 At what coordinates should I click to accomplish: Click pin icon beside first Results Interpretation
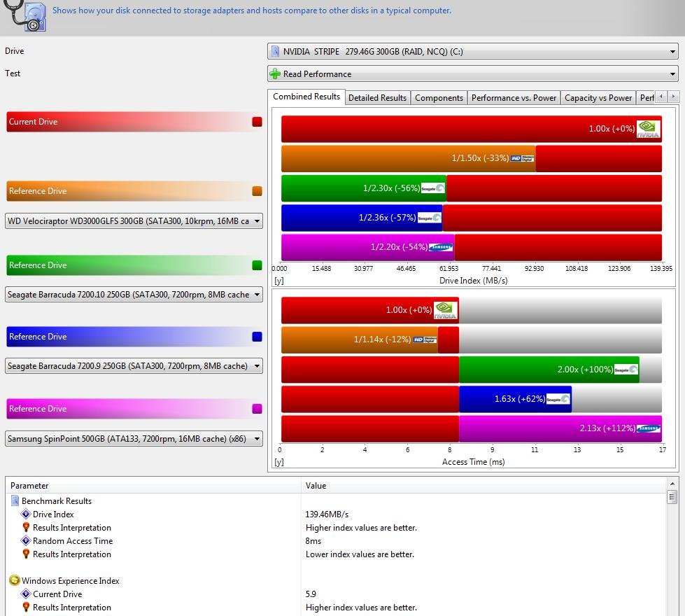[x=26, y=528]
